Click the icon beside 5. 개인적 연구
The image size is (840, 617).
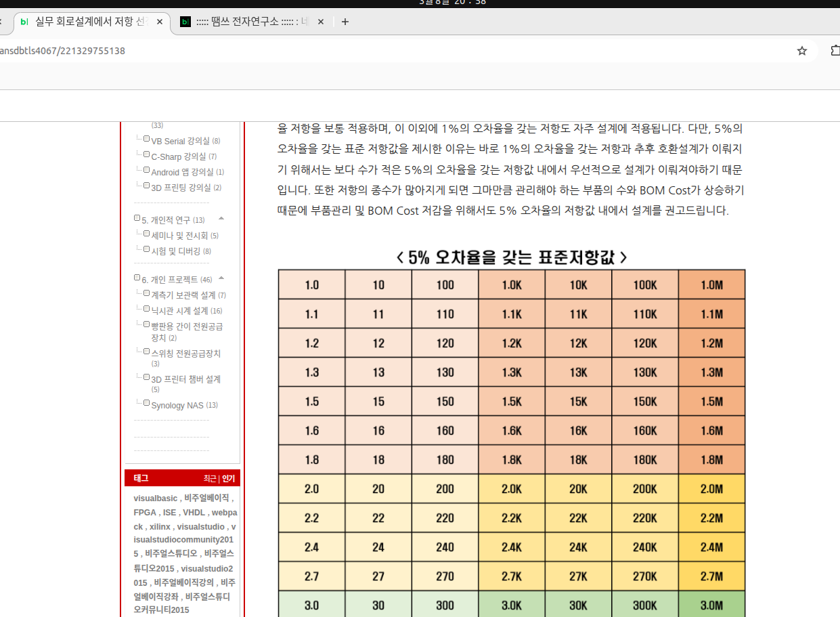[137, 218]
